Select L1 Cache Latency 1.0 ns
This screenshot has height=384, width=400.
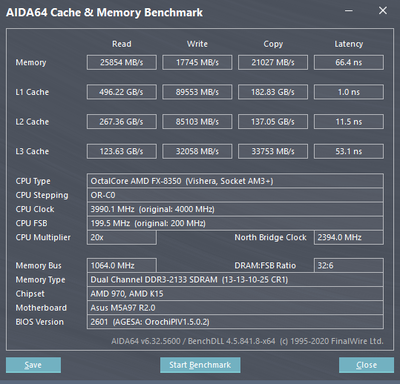(x=349, y=92)
